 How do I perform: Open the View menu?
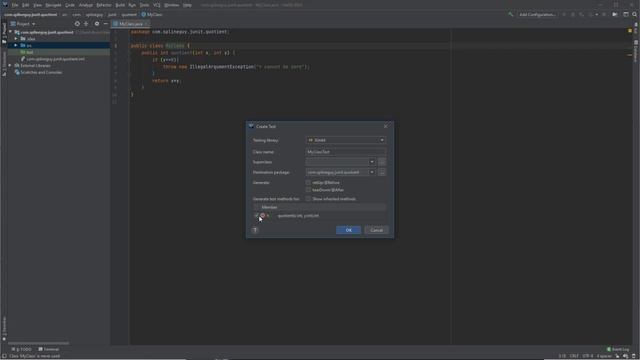37,5
